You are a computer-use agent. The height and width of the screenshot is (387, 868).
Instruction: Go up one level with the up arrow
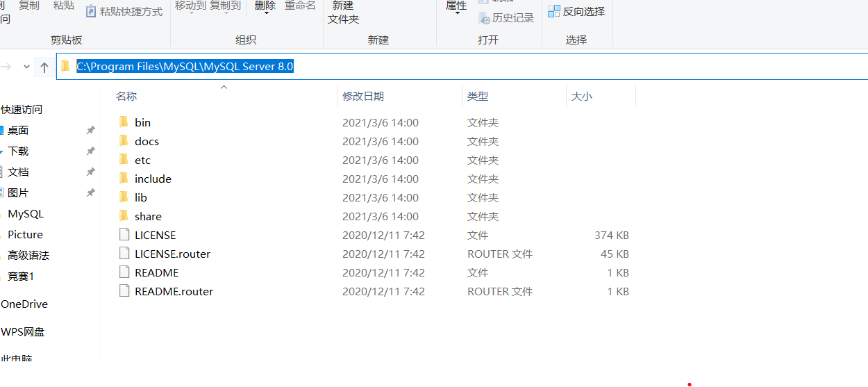(x=44, y=67)
